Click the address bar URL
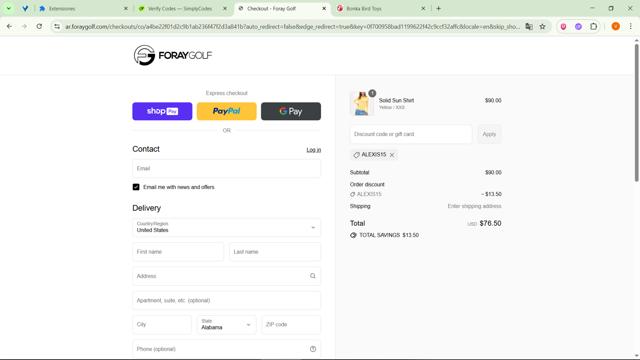This screenshot has height=360, width=640. pyautogui.click(x=292, y=27)
